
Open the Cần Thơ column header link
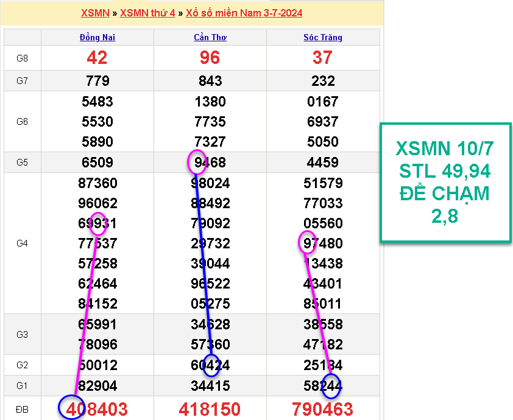[210, 37]
